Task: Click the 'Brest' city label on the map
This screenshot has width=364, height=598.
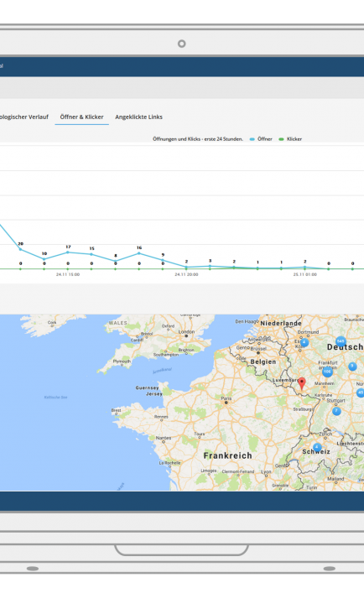Action: coord(117,410)
